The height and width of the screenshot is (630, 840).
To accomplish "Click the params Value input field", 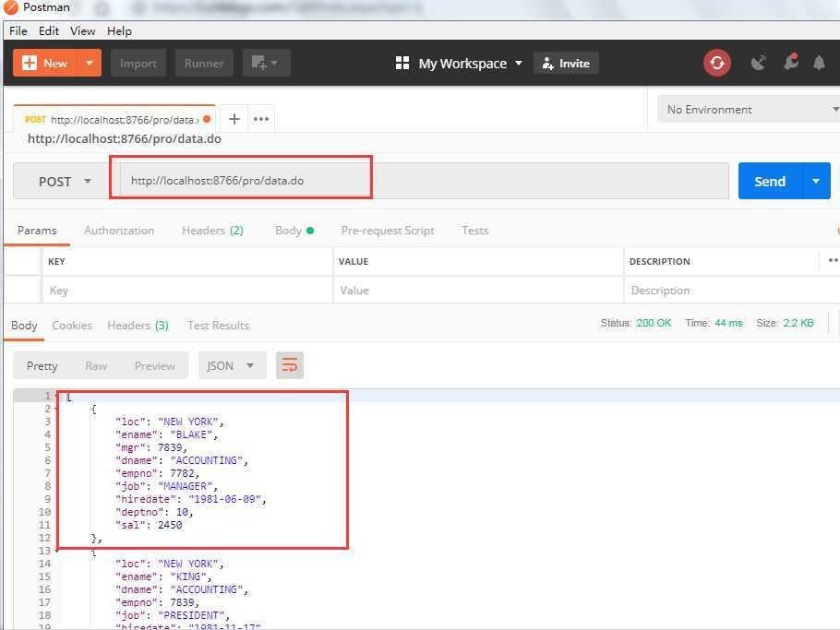I will click(x=478, y=291).
